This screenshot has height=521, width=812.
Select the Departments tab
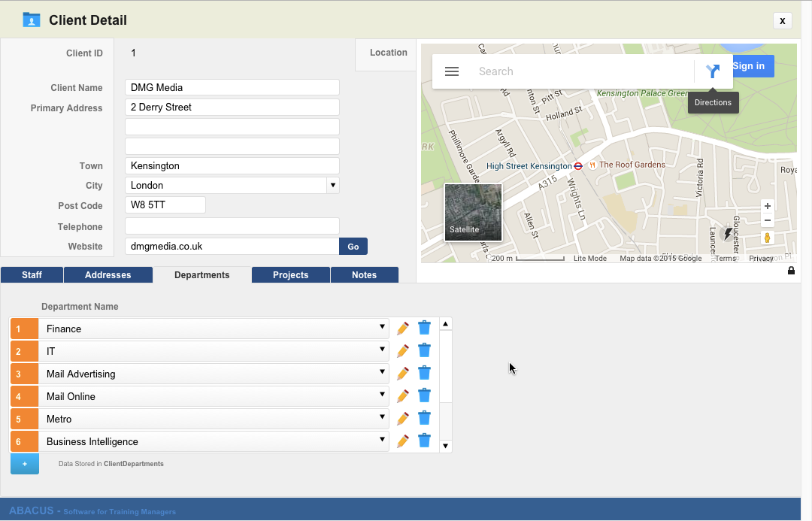pos(202,275)
